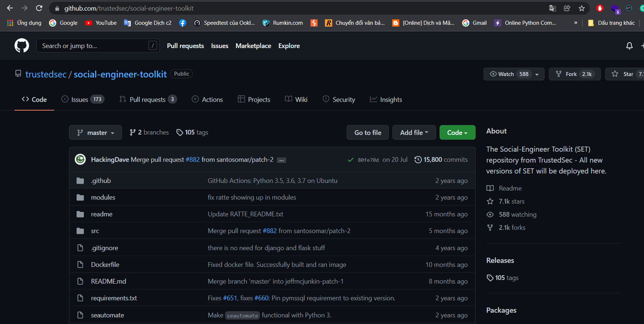Open the readme folder
The image size is (644, 324).
(101, 214)
